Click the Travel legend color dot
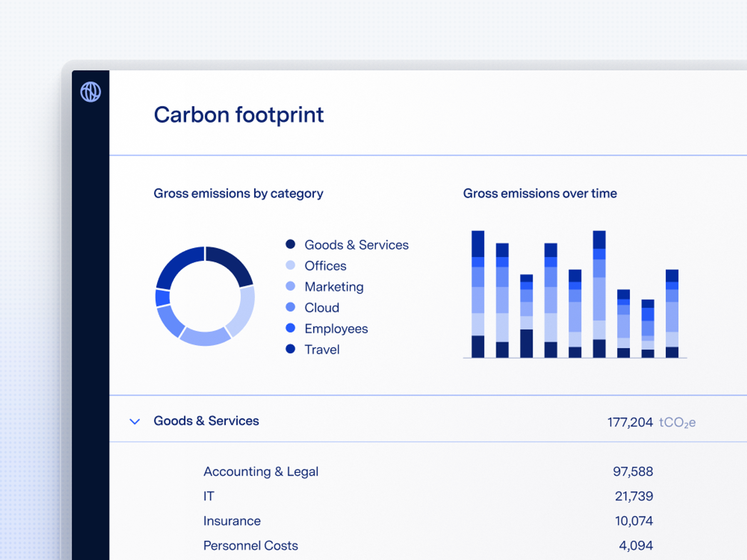 pyautogui.click(x=290, y=349)
